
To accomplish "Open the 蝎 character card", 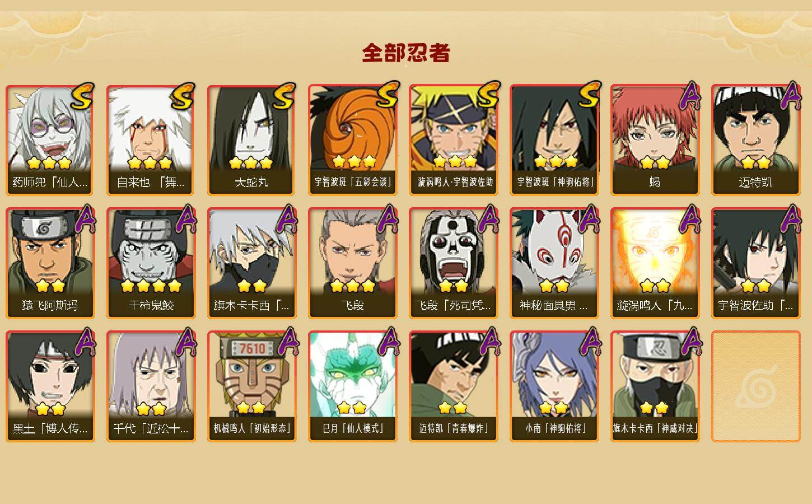I will (x=655, y=140).
